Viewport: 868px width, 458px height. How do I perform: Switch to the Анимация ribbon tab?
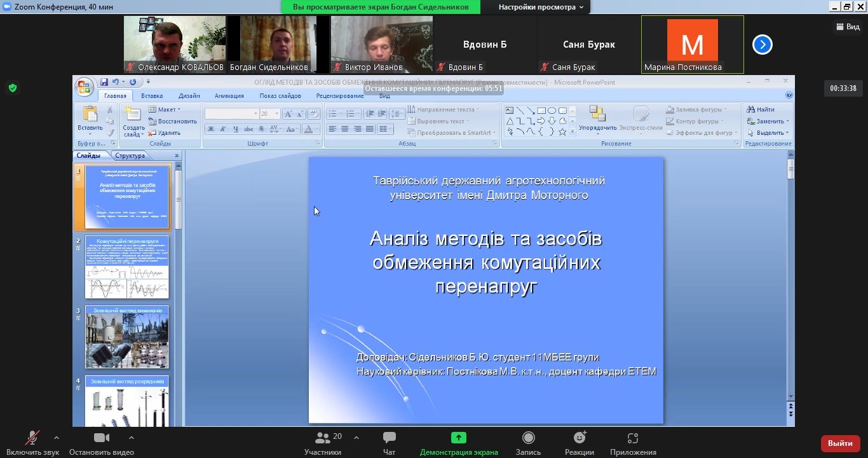(229, 96)
